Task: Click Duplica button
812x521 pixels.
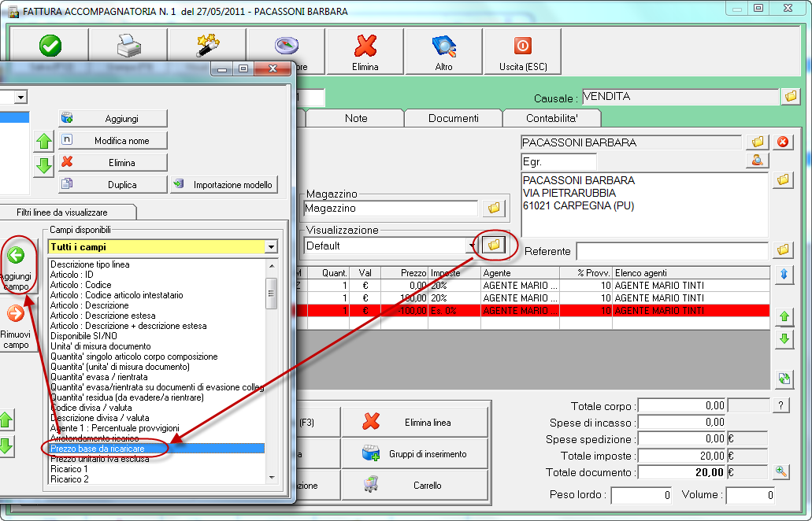Action: tap(113, 185)
